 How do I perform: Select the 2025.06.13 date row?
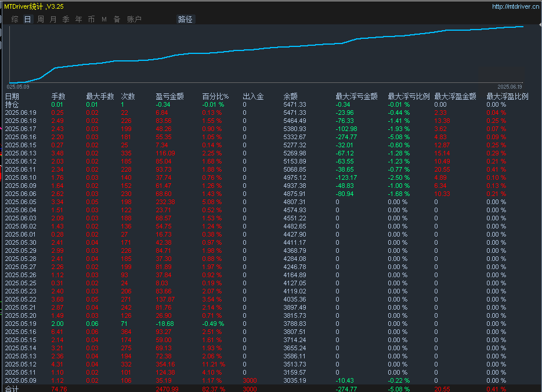21,153
